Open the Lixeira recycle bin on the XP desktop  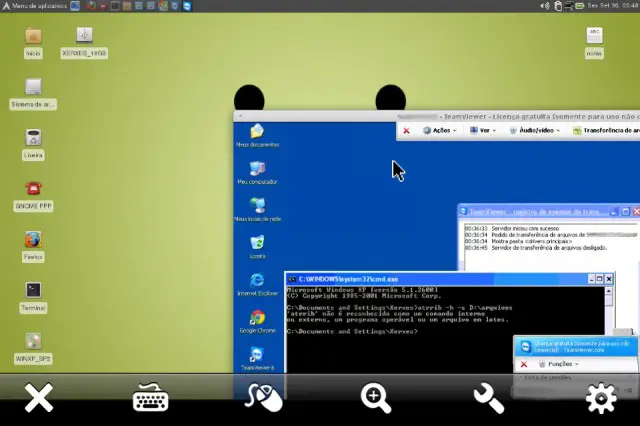[x=257, y=247]
